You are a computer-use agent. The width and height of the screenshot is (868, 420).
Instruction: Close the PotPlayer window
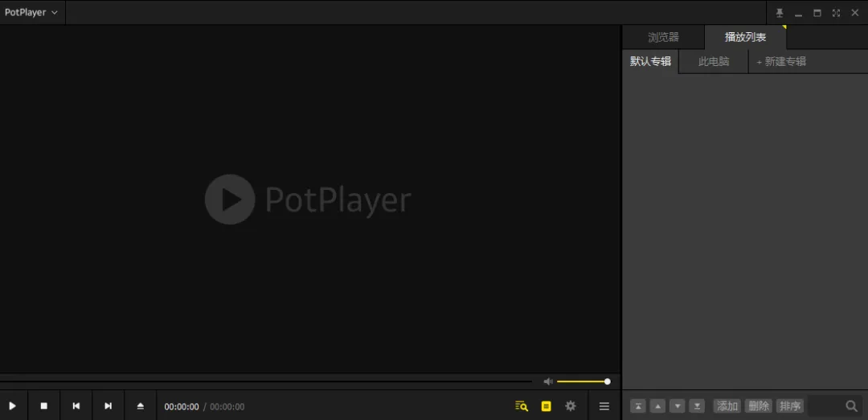pyautogui.click(x=854, y=13)
